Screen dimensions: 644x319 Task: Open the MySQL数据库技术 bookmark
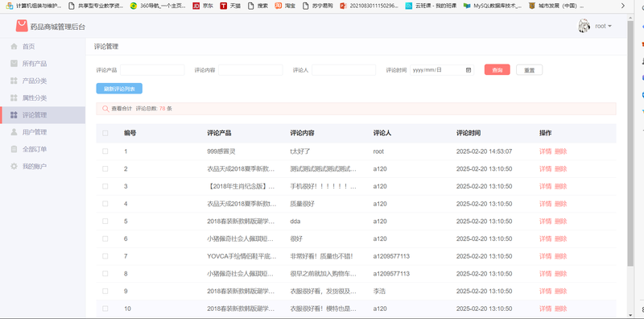pos(492,6)
